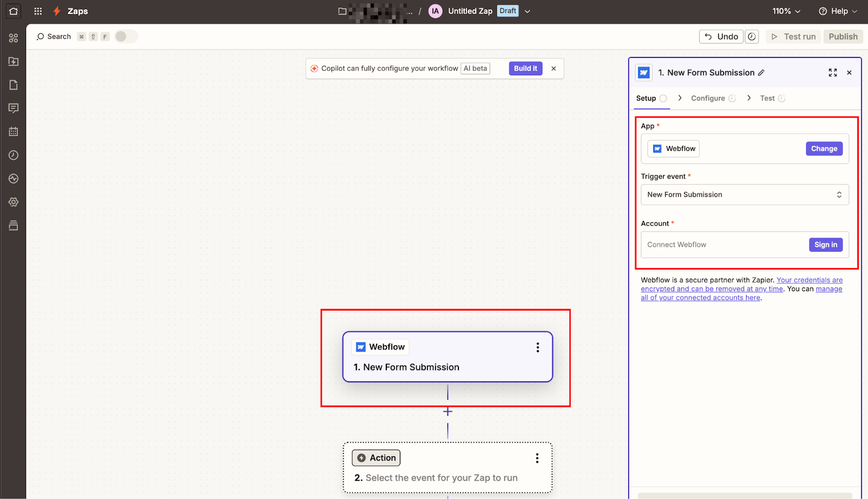Open Action step three-dot menu
Image resolution: width=868 pixels, height=499 pixels.
coord(537,458)
